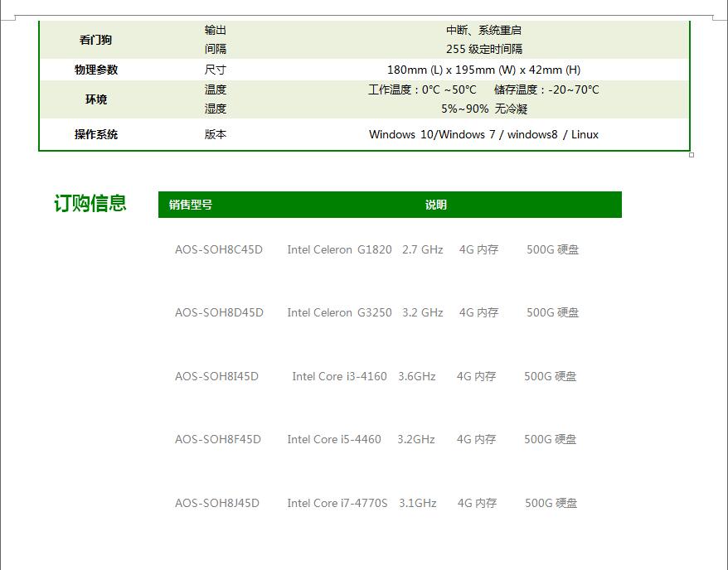Click the 255 级定时间隔 cell
This screenshot has width=728, height=570.
483,49
